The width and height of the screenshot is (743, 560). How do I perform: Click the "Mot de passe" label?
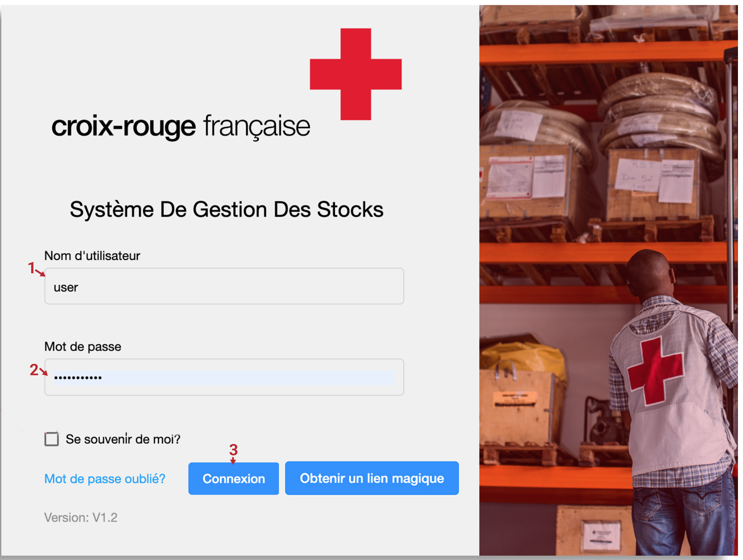pyautogui.click(x=82, y=347)
